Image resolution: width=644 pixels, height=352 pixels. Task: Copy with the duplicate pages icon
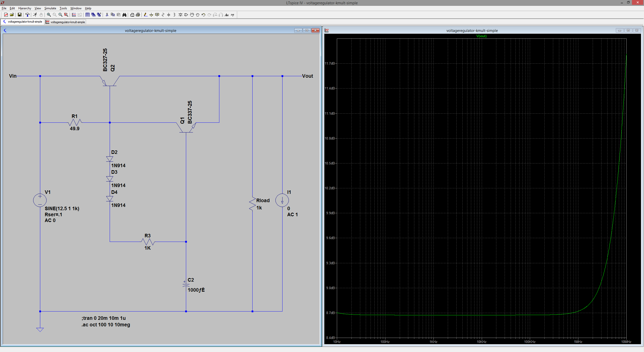coord(113,15)
